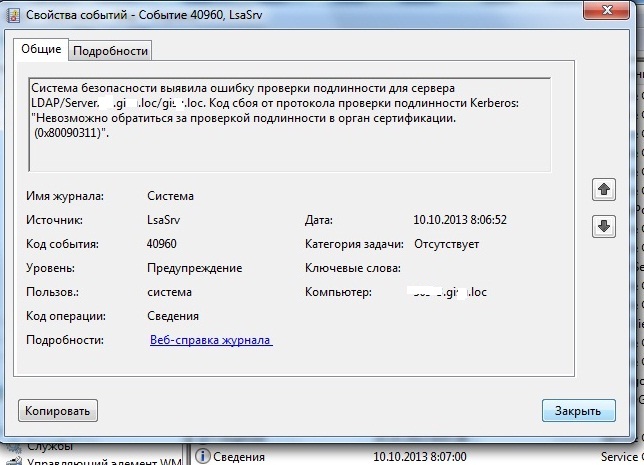644x465 pixels.
Task: Click the Дата: label
Action: 319,220
